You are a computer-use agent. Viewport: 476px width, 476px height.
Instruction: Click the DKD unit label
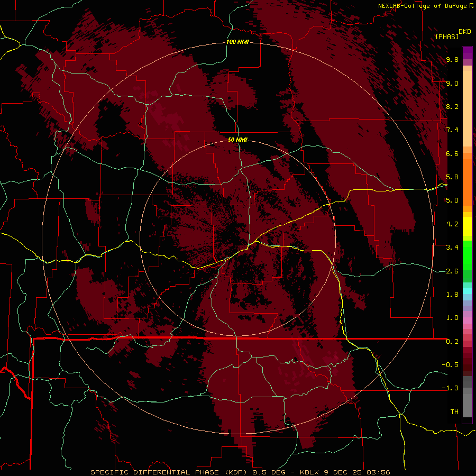click(465, 32)
